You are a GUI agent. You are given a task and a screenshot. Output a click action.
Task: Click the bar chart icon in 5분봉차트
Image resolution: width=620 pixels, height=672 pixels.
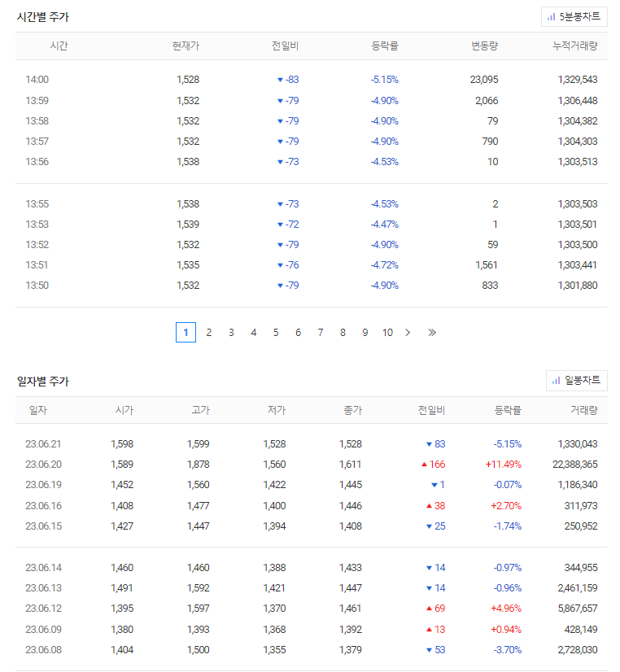click(x=551, y=17)
